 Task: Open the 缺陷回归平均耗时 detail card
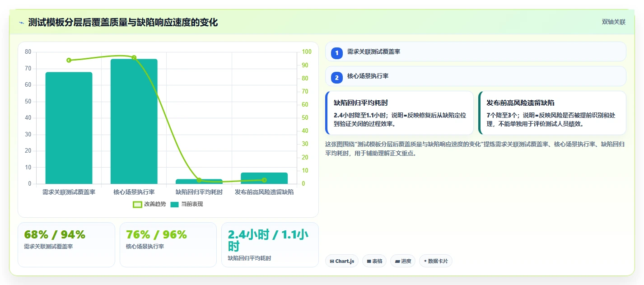click(399, 113)
